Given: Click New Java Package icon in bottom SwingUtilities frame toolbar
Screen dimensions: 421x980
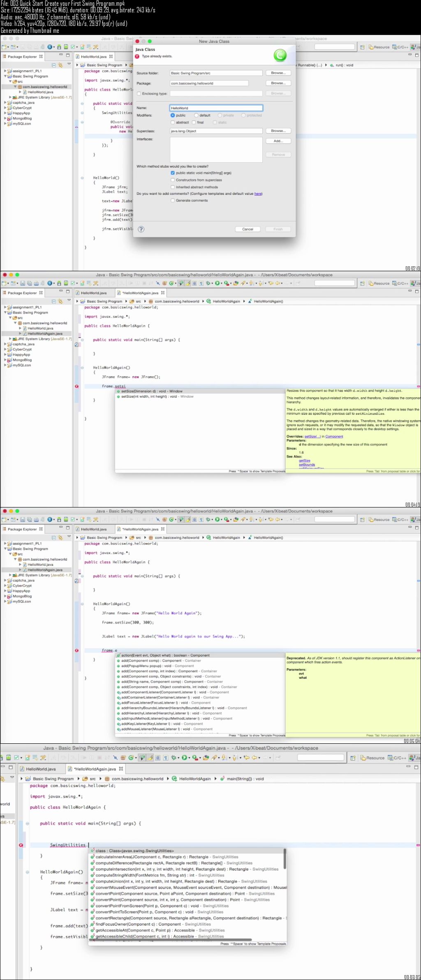Looking at the screenshot, I should [123, 758].
